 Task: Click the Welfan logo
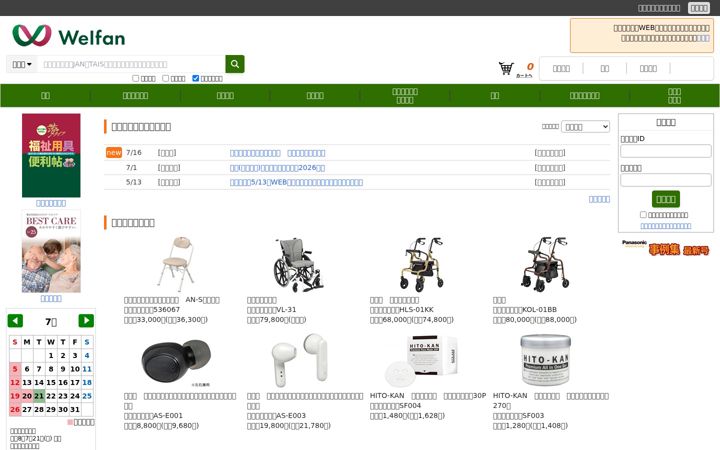(x=69, y=36)
